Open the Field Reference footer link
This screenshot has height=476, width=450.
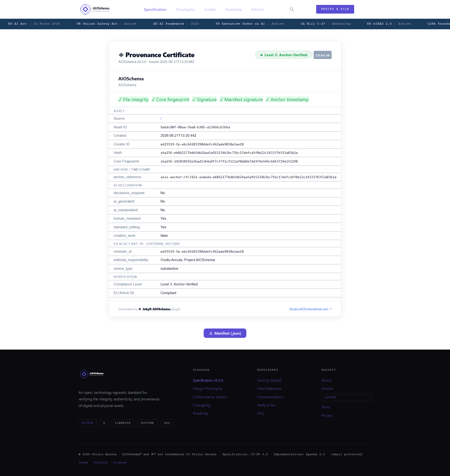pos(269,388)
